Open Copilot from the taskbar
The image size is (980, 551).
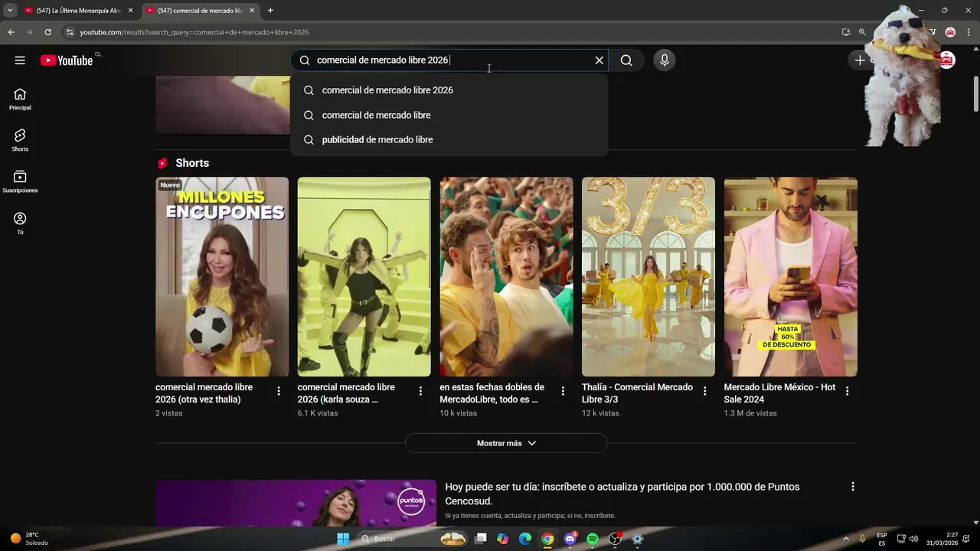pyautogui.click(x=502, y=539)
